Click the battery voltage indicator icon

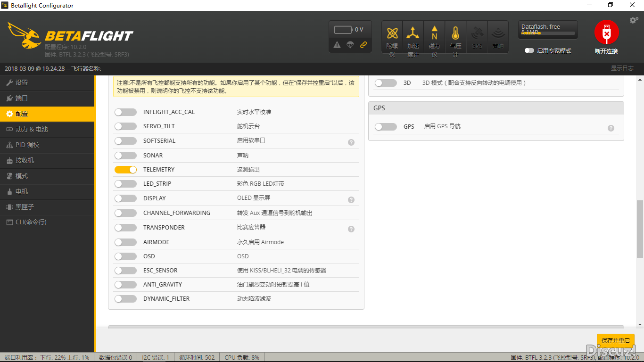[x=343, y=30]
